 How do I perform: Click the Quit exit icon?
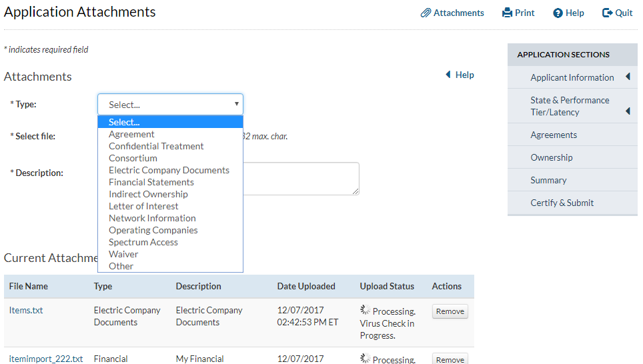607,13
